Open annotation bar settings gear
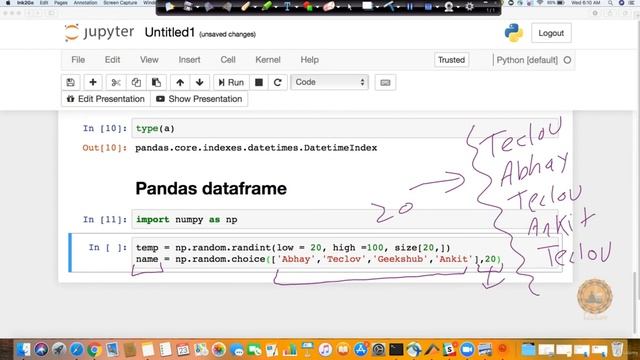This screenshot has height=360, width=640. pos(469,7)
